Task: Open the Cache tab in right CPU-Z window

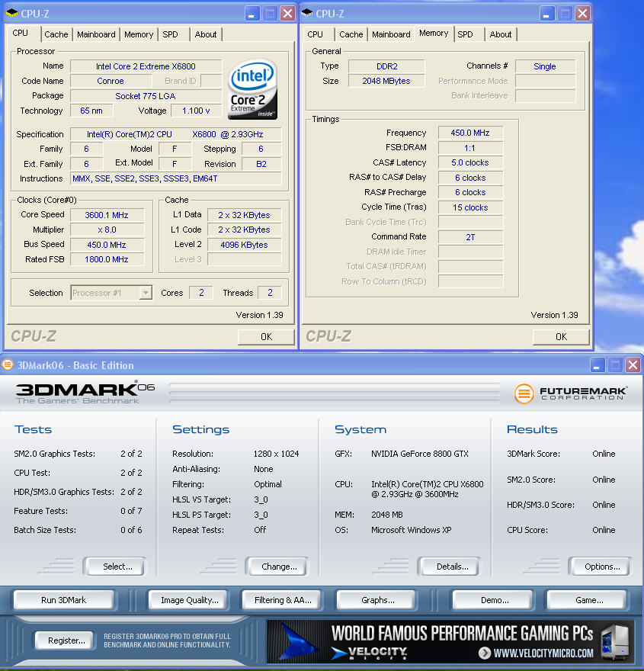Action: click(x=351, y=34)
